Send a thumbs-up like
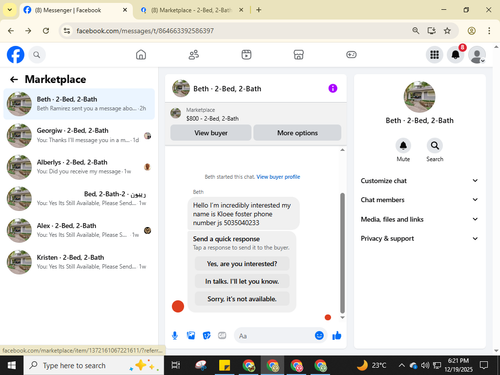This screenshot has height=375, width=500. tap(337, 335)
